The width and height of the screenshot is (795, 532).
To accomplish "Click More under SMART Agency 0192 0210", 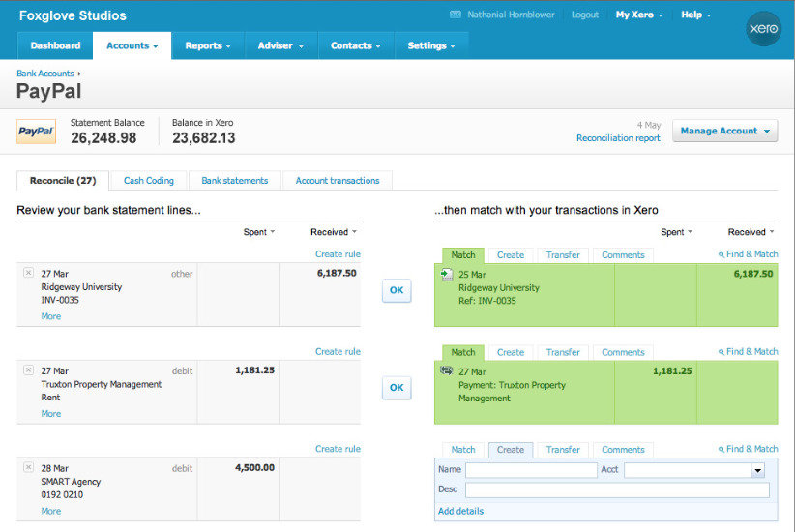I will (x=50, y=512).
